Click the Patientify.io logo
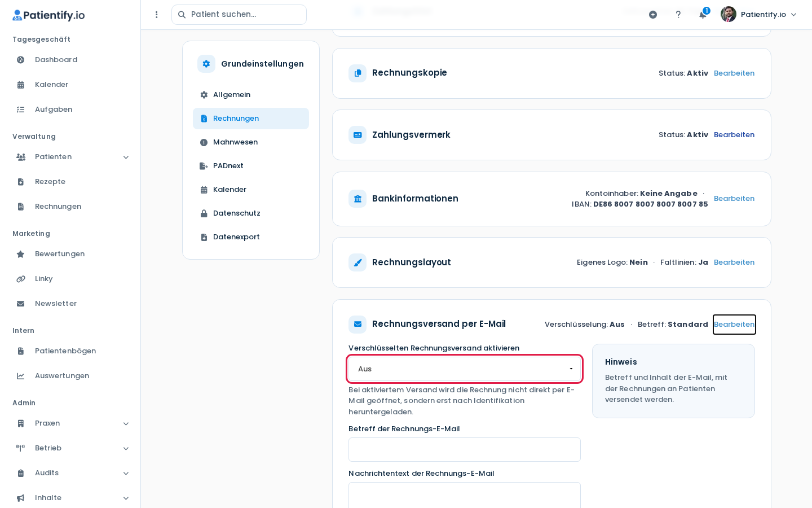 pos(48,15)
